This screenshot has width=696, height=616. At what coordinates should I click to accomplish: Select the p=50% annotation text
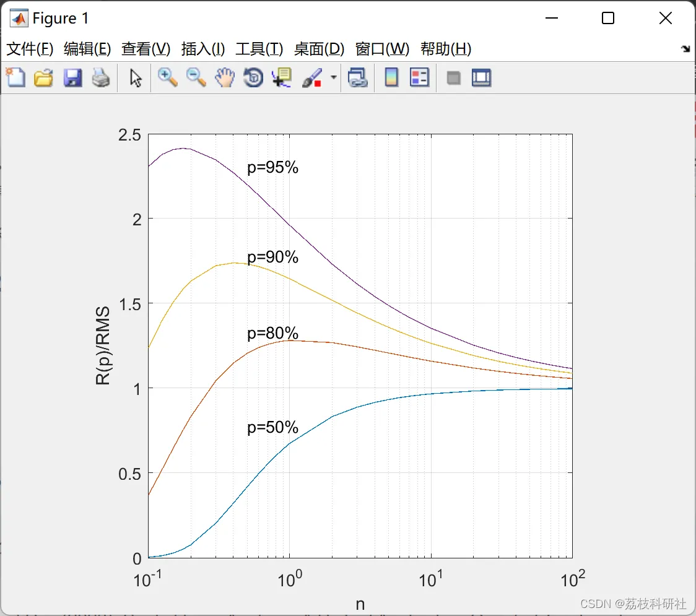(x=272, y=427)
